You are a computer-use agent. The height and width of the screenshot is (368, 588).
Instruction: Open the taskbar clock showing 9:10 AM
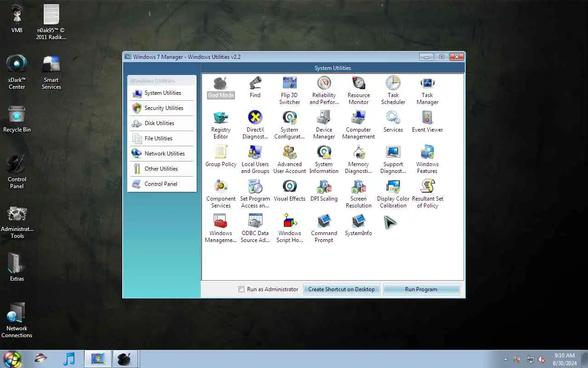coord(565,359)
